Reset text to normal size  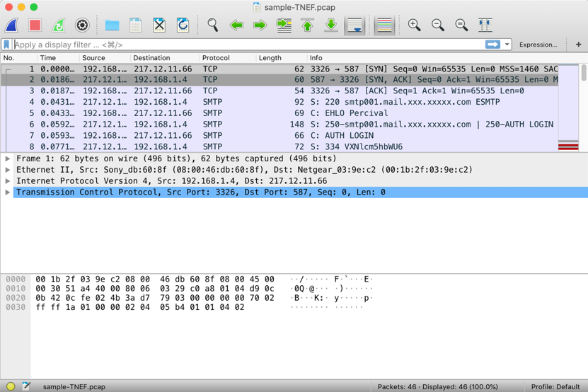tap(461, 25)
